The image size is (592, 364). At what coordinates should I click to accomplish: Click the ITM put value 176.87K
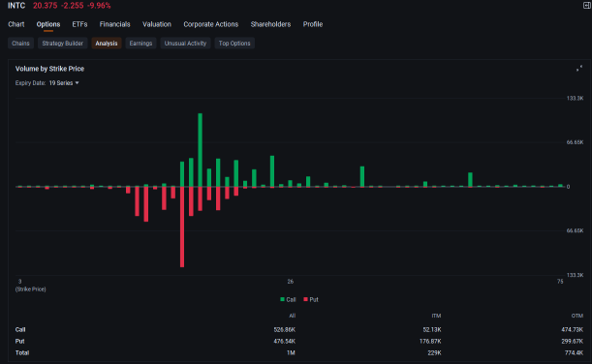(x=430, y=342)
